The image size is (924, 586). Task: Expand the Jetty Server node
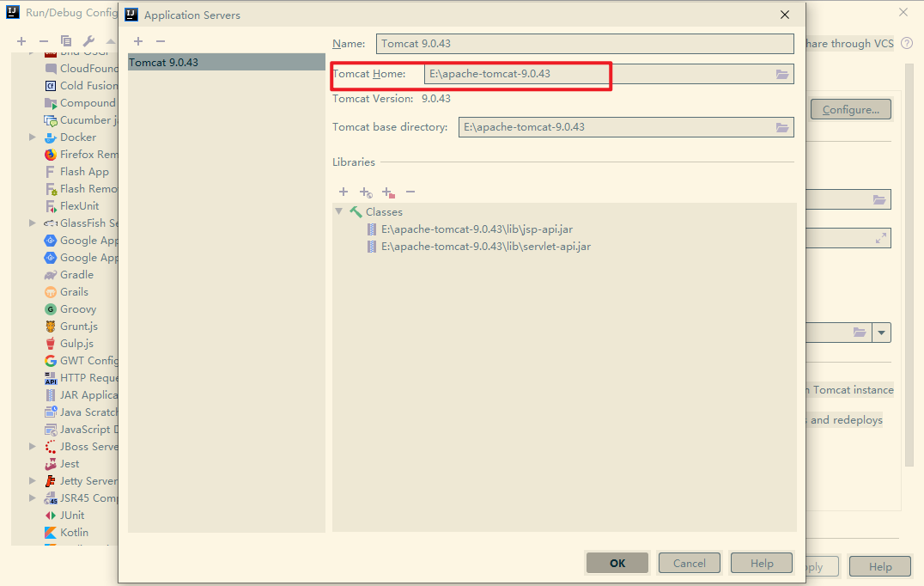point(33,481)
